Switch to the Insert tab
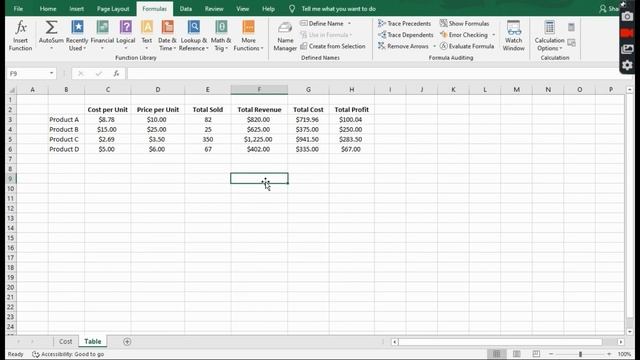 tap(76, 9)
